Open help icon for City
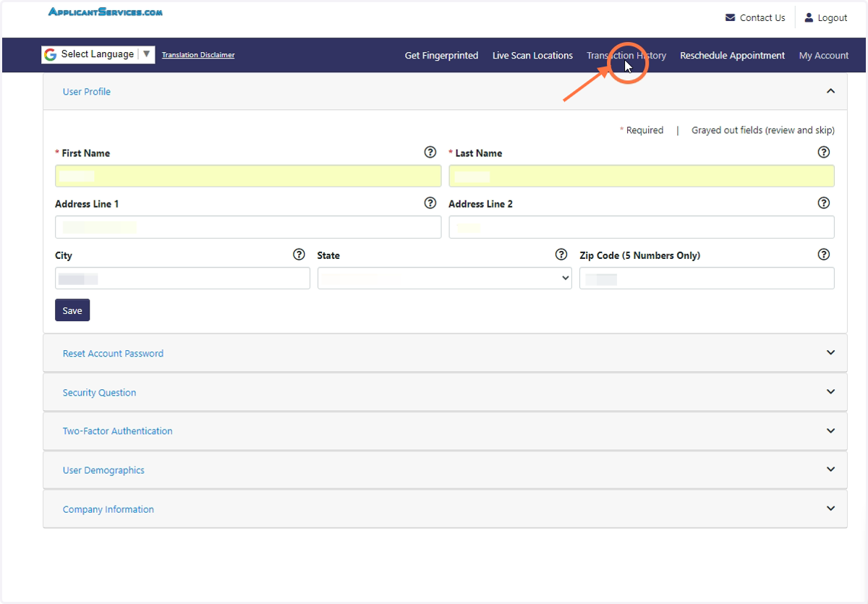The height and width of the screenshot is (604, 868). [299, 254]
